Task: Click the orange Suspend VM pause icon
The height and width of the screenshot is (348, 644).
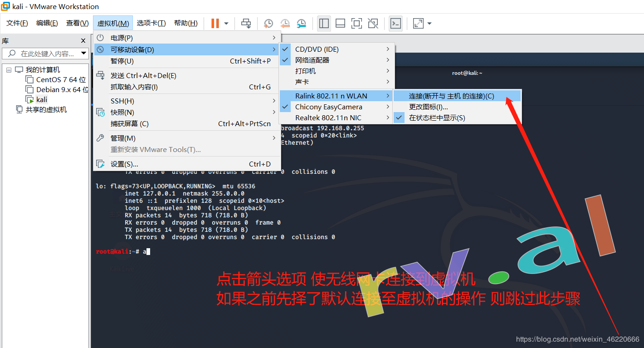Action: coord(215,23)
